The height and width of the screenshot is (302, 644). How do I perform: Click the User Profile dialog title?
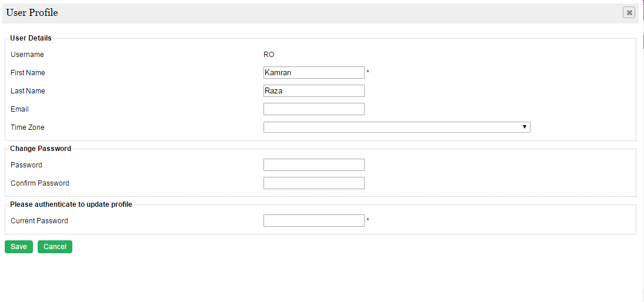(x=32, y=12)
